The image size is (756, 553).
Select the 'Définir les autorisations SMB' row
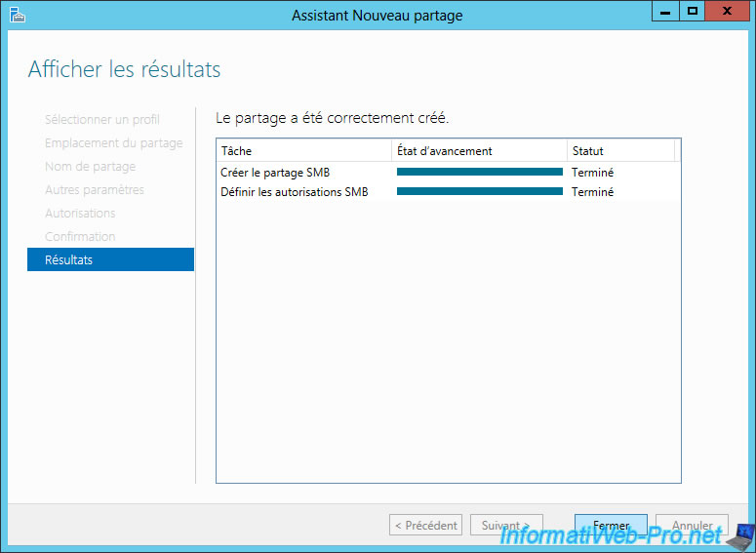[449, 191]
